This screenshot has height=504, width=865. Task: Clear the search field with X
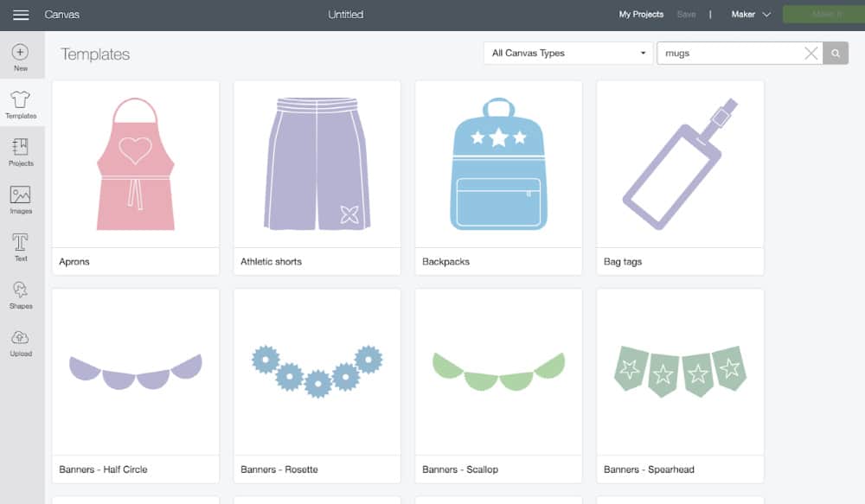click(x=811, y=54)
